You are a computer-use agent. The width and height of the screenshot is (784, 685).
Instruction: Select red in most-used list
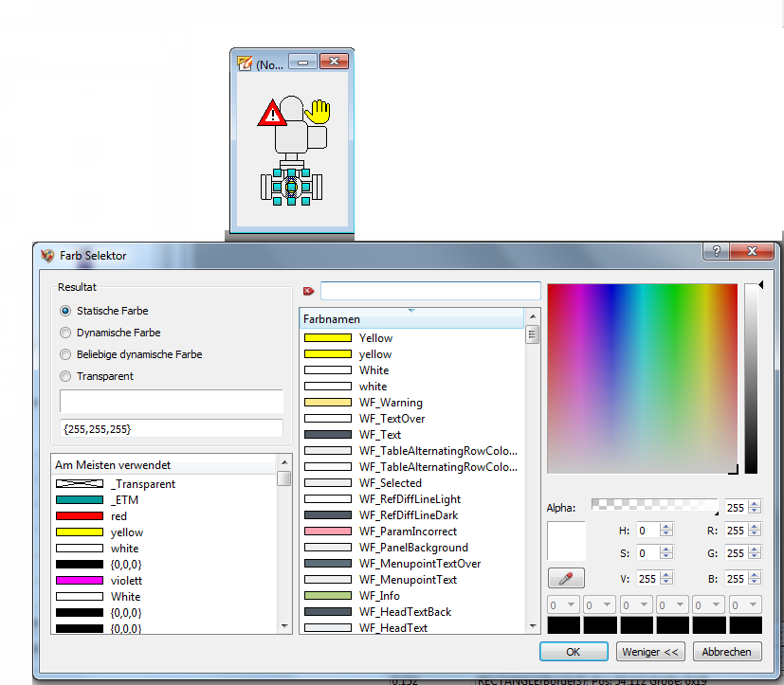click(164, 516)
